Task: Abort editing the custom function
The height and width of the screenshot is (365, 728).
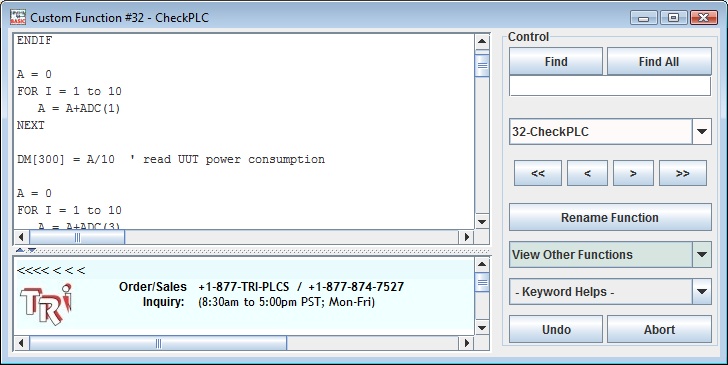Action: point(659,329)
